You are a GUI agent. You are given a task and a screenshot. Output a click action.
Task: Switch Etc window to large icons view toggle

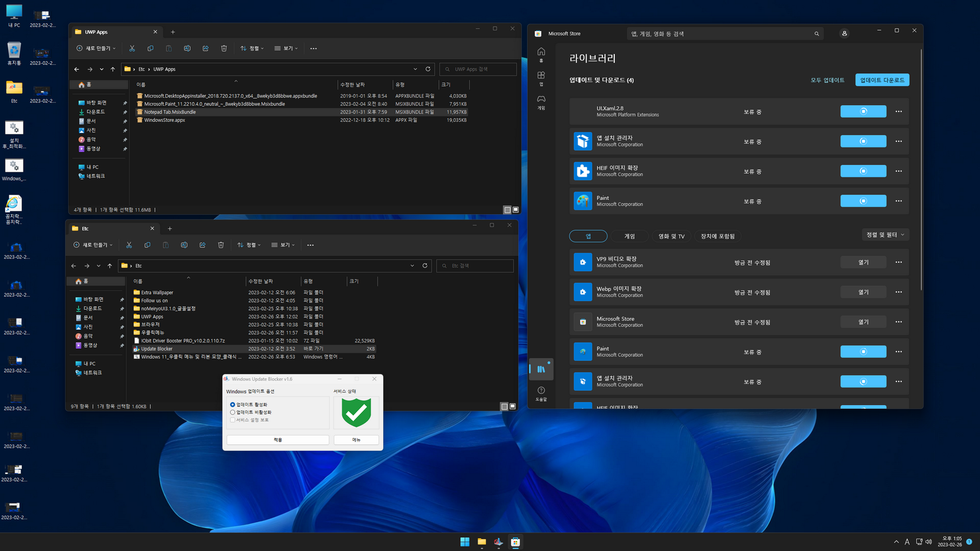513,406
